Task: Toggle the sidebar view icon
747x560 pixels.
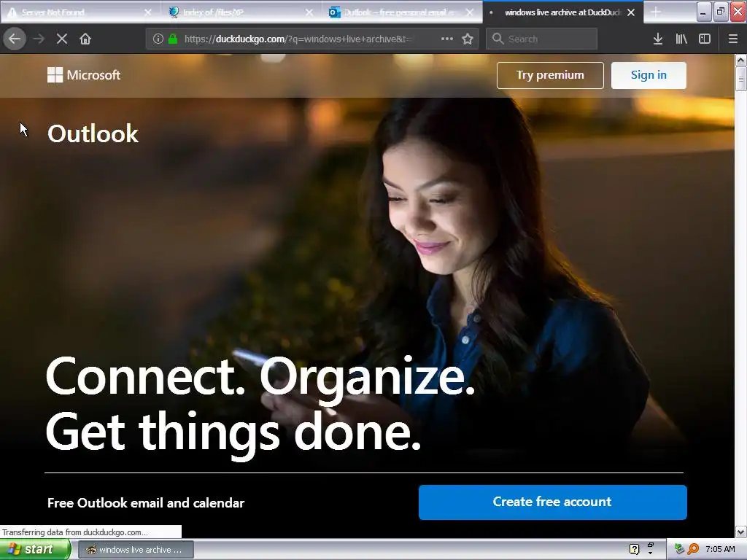Action: [705, 39]
